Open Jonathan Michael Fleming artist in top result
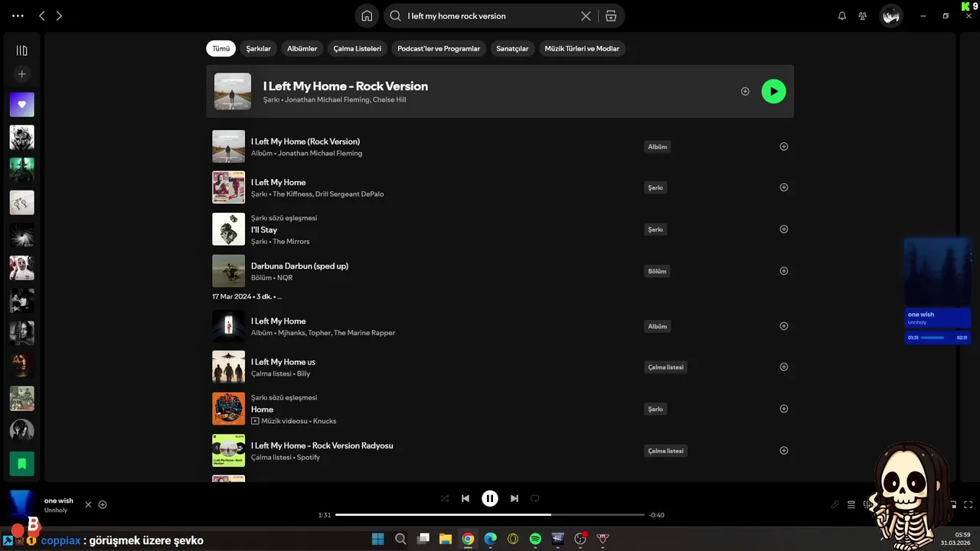The image size is (980, 551). [x=327, y=99]
